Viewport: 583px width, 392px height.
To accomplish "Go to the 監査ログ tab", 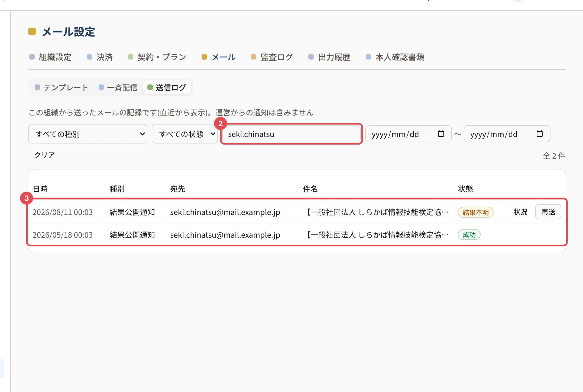I will (272, 57).
